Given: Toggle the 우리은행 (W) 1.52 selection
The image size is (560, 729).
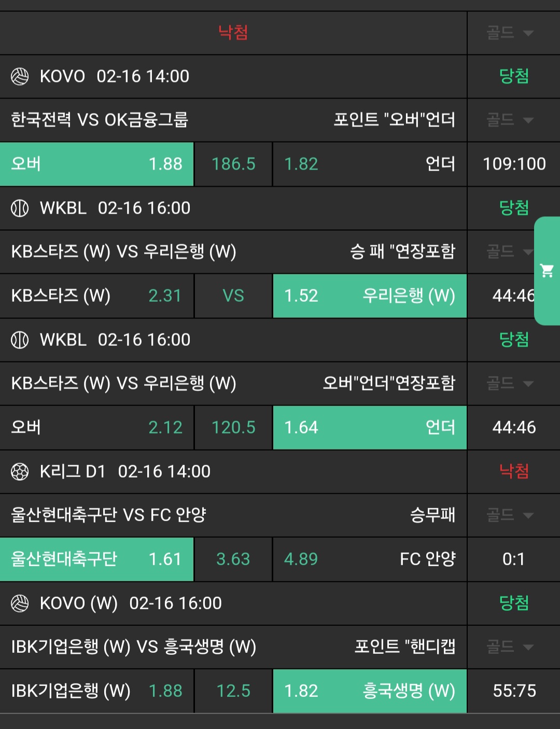Looking at the screenshot, I should pos(369,296).
